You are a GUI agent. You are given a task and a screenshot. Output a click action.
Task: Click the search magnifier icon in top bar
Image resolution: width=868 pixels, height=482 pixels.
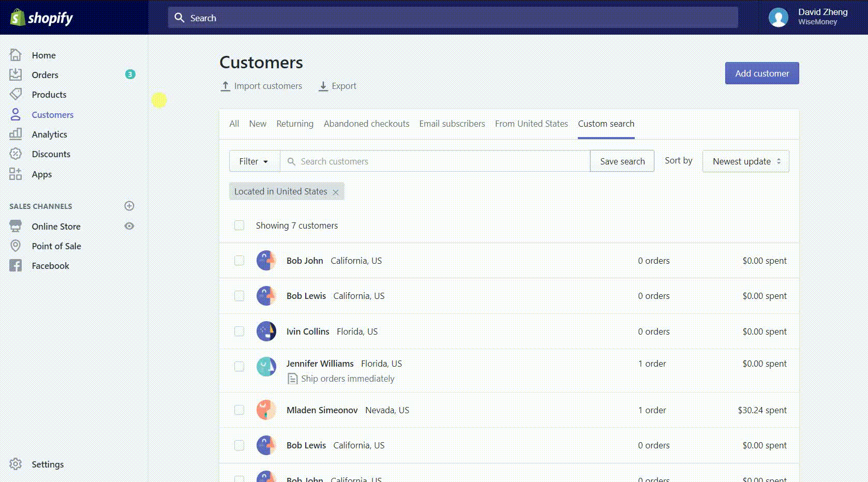tap(179, 18)
